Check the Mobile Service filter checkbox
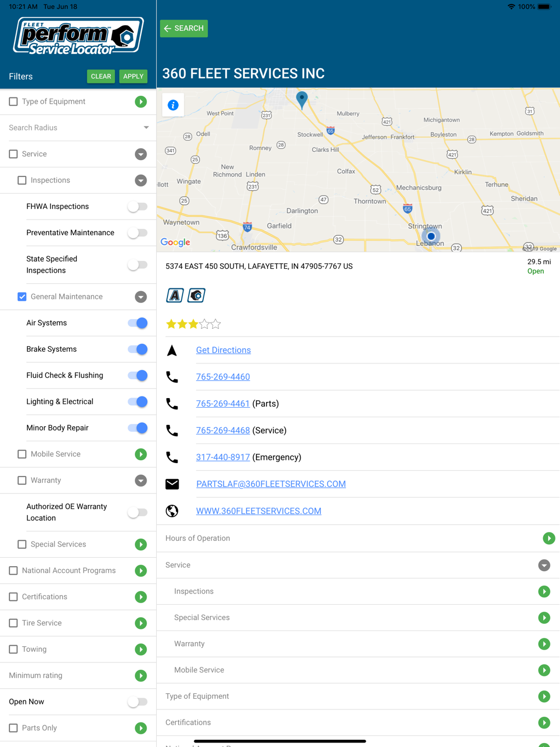Image resolution: width=560 pixels, height=747 pixels. click(x=22, y=454)
